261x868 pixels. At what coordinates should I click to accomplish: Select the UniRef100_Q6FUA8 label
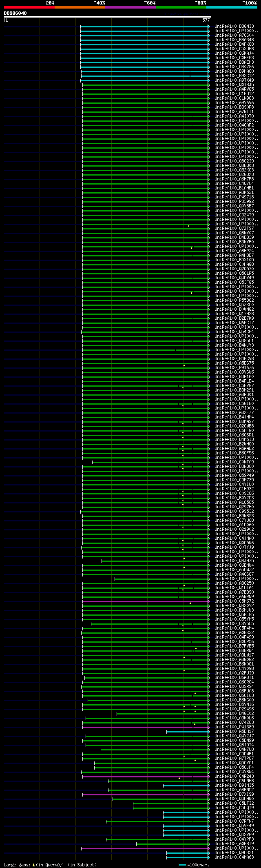[234, 691]
